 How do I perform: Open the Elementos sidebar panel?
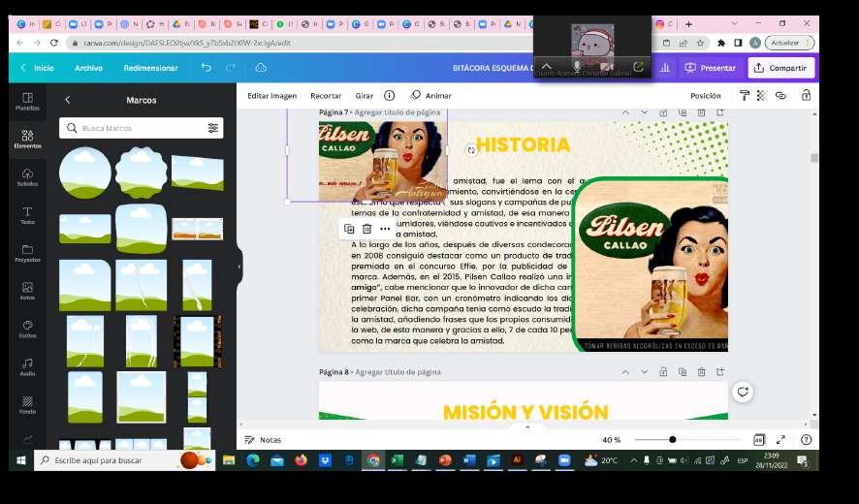tap(27, 140)
